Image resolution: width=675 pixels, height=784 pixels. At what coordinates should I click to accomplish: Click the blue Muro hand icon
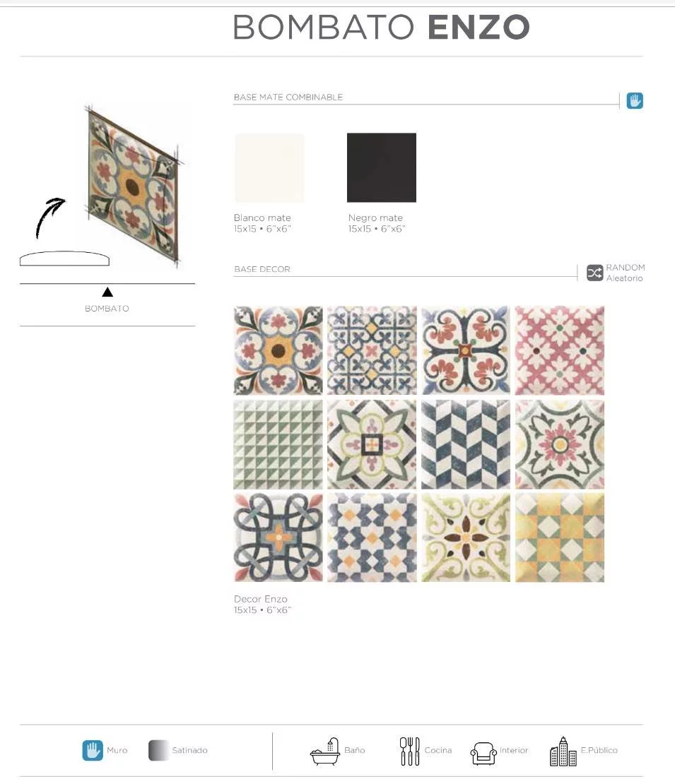coord(93,751)
